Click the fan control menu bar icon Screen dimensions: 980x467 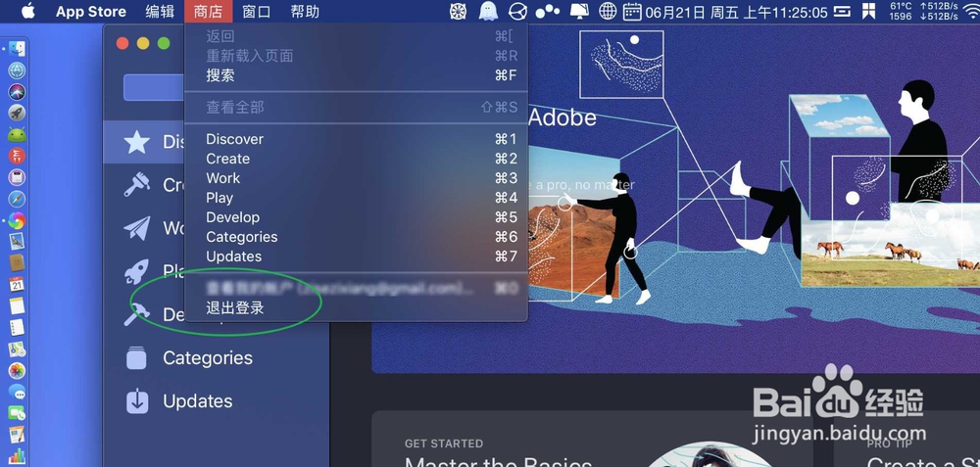pos(458,11)
